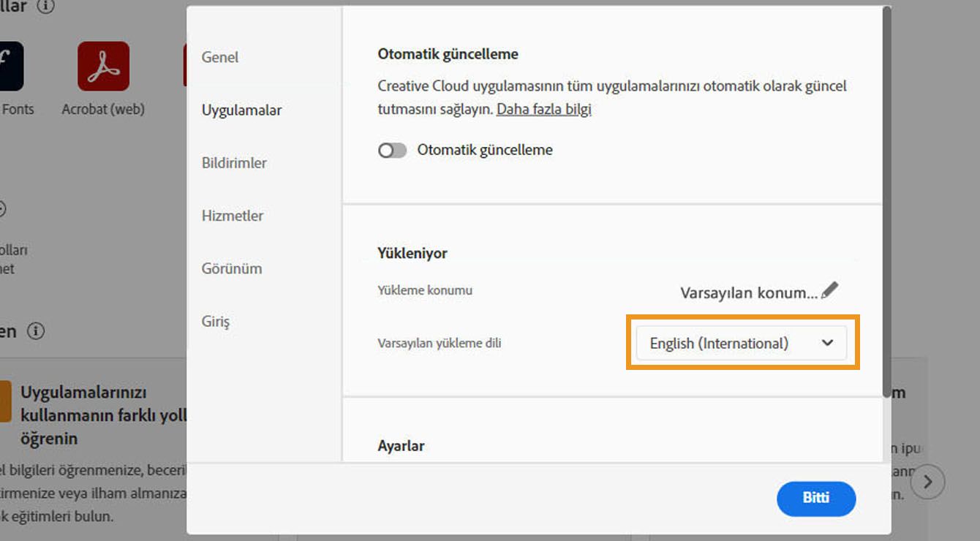Image resolution: width=980 pixels, height=541 pixels.
Task: Launch Acrobat (web) from the apps row
Action: (x=102, y=64)
